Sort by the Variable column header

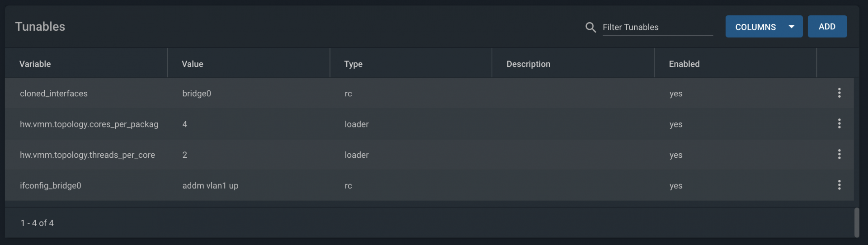point(35,64)
